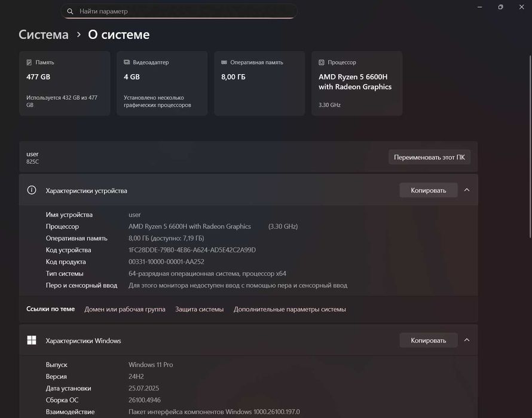Click the 64-разрядная операционная система value

[207, 274]
